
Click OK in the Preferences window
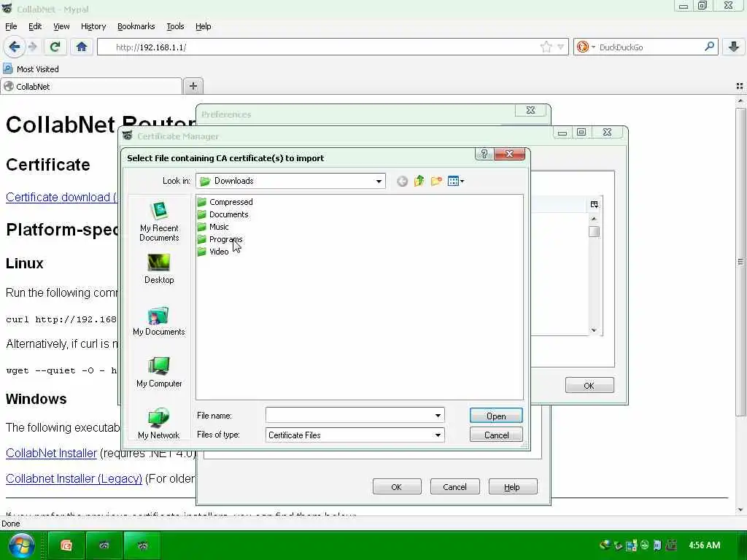(x=397, y=486)
